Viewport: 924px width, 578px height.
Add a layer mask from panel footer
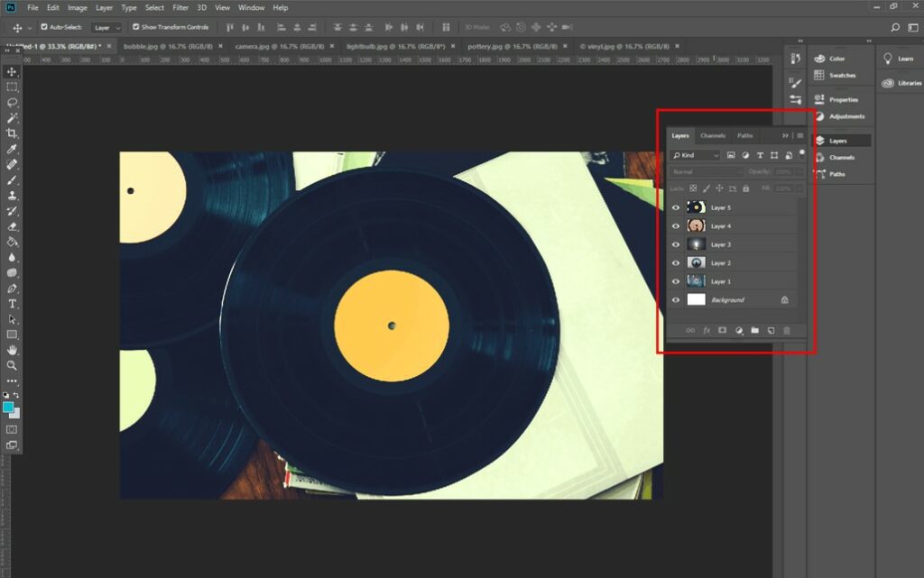[722, 331]
